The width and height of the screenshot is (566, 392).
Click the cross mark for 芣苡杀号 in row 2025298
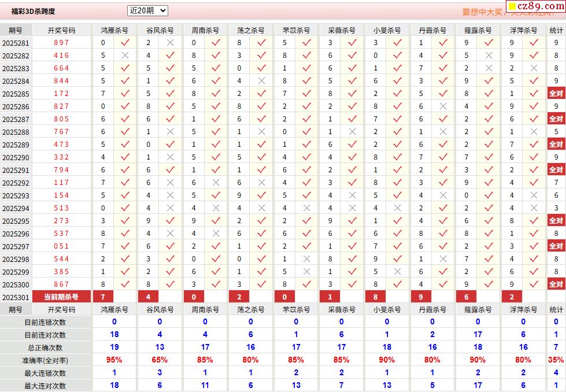(x=307, y=259)
